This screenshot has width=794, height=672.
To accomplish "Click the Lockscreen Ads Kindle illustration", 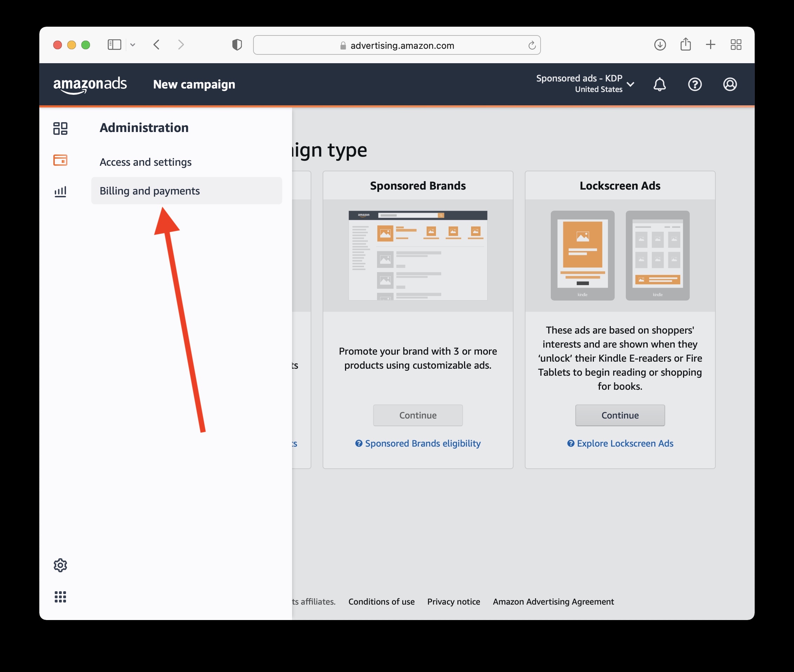I will click(x=620, y=255).
